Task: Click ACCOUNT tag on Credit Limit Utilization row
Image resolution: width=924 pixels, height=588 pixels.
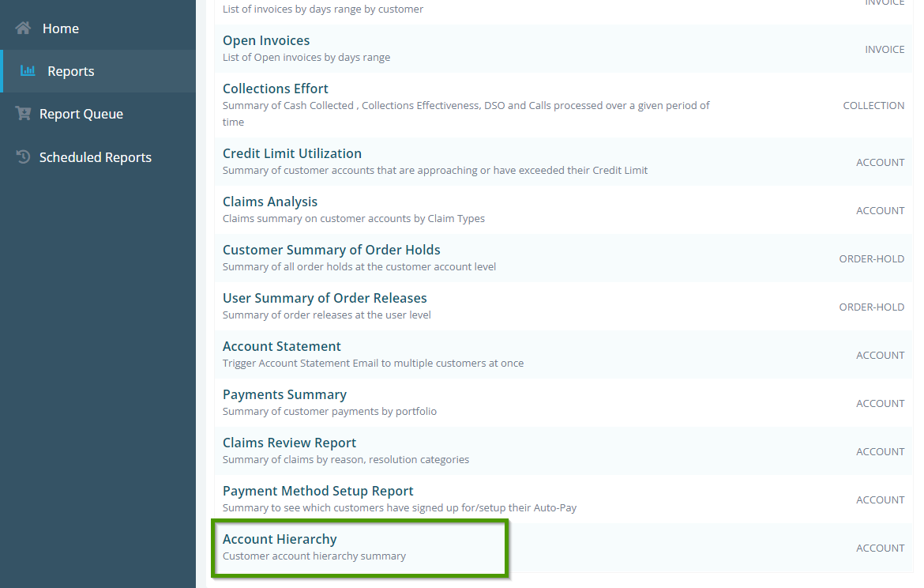Action: [x=880, y=162]
